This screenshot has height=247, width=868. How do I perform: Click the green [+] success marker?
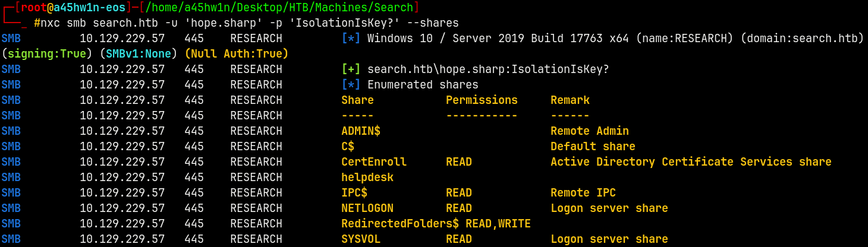pyautogui.click(x=351, y=69)
